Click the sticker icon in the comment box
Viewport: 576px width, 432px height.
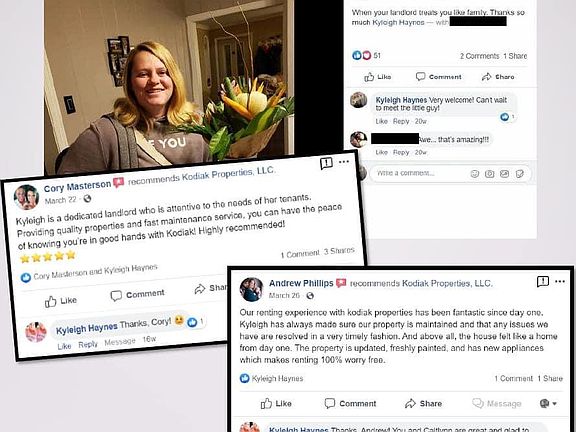point(519,174)
